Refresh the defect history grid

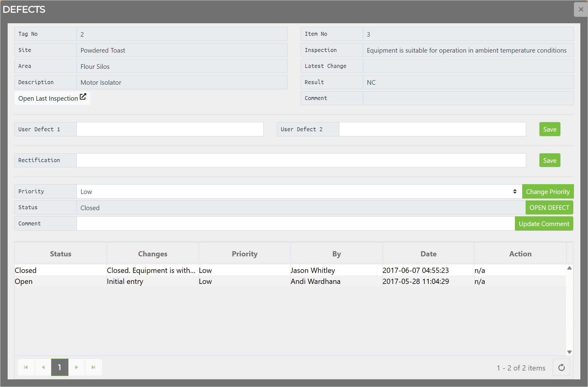point(561,367)
